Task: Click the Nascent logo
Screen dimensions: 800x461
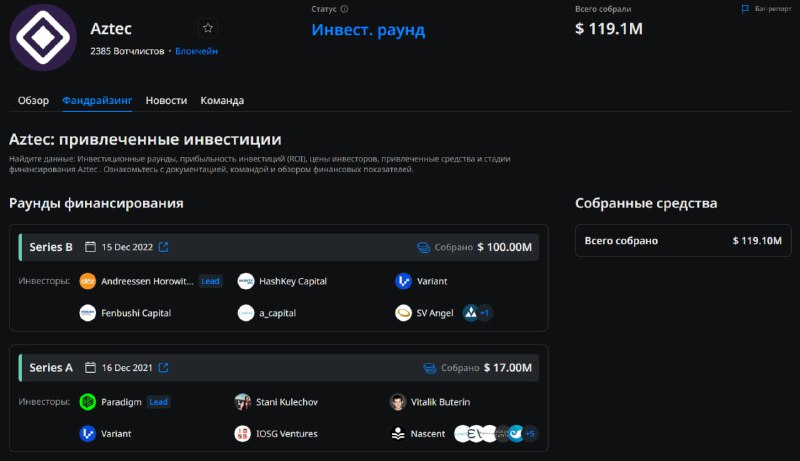Action: (398, 433)
